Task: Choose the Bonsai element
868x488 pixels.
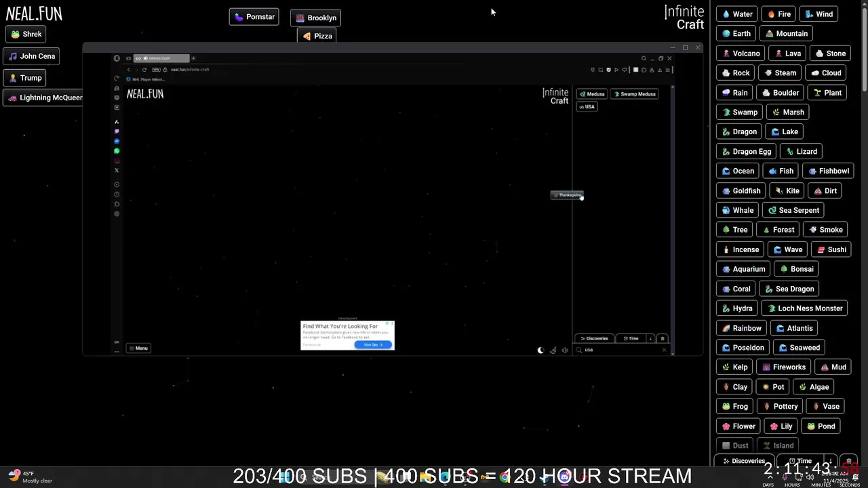Action: [796, 269]
